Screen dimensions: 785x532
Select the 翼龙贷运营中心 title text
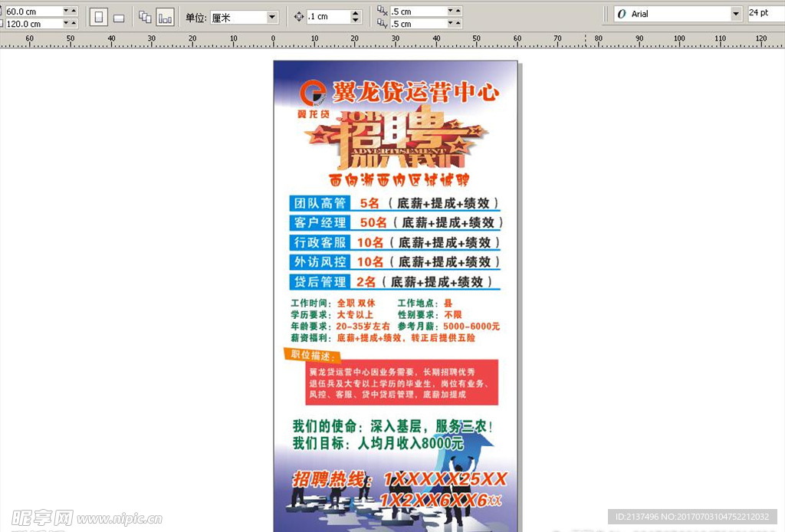pyautogui.click(x=415, y=92)
